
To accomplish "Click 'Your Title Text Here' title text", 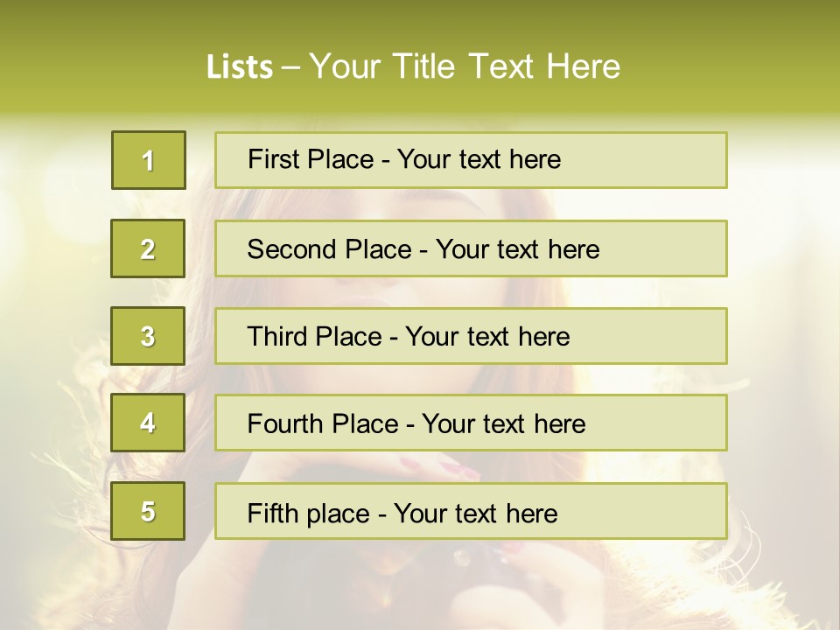I will (x=465, y=66).
